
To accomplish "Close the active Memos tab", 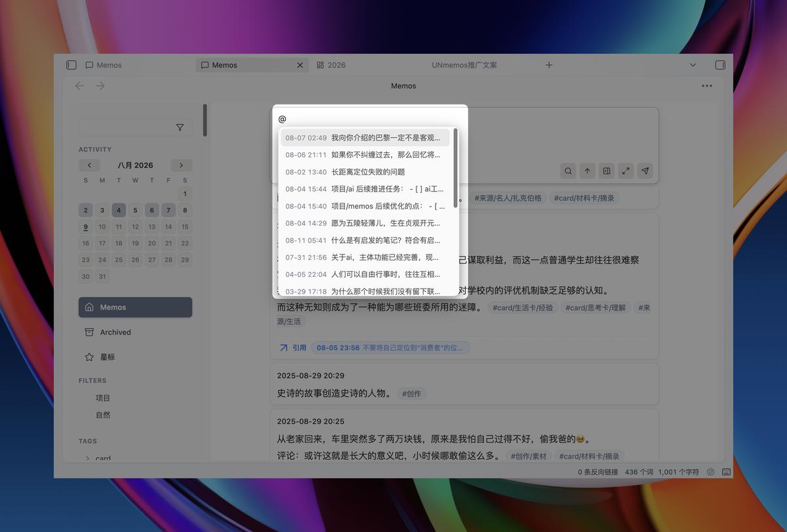I will [x=300, y=65].
